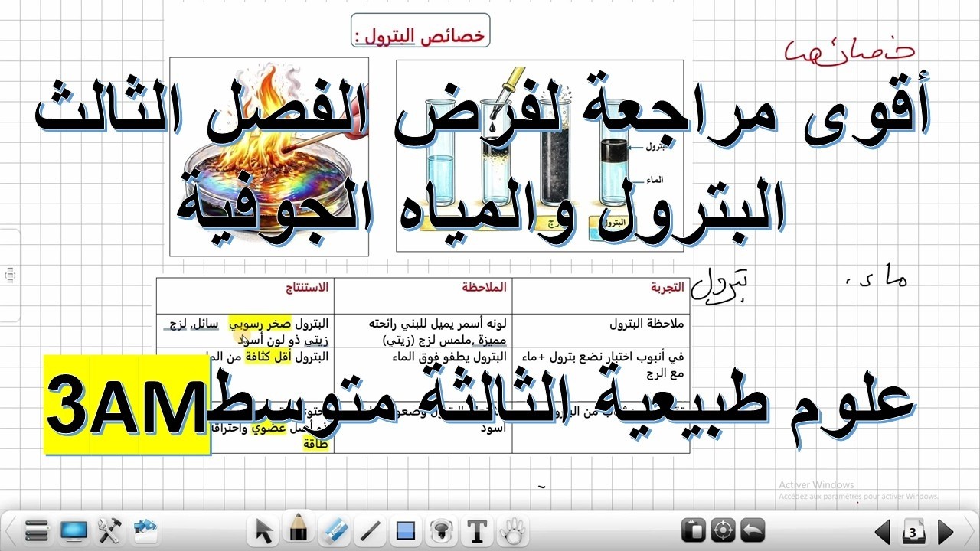
Task: Select the eraser tool
Action: tap(335, 530)
